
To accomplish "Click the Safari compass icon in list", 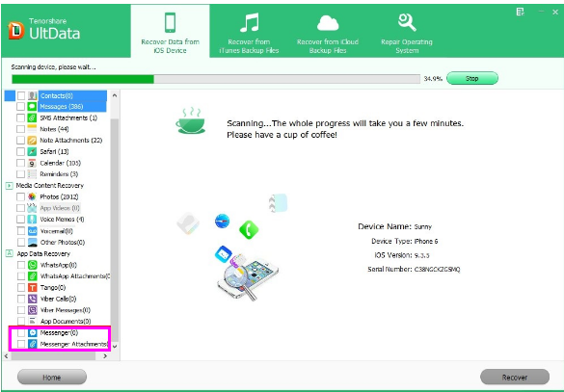I will point(33,151).
